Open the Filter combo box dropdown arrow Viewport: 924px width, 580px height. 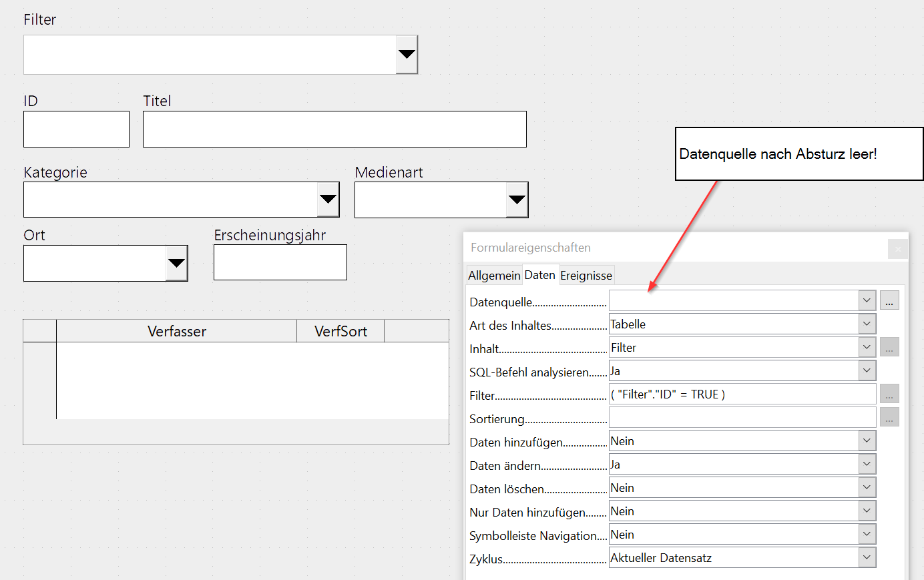pyautogui.click(x=407, y=55)
